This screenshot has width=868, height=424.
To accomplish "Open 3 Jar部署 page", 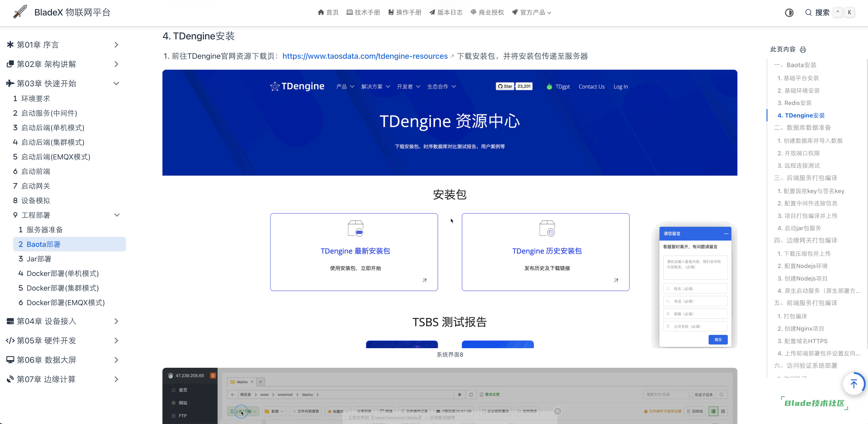I will tap(35, 259).
